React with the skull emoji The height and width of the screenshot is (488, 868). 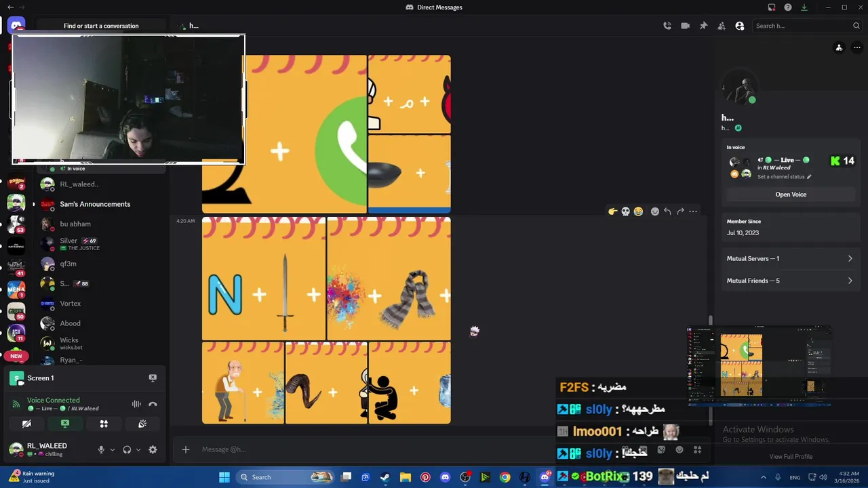(625, 211)
